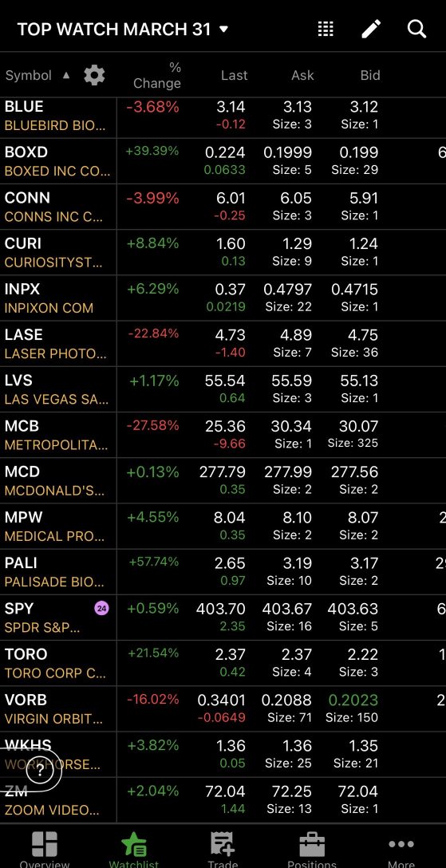Select the BOXD Boxed Inc row
Image resolution: width=446 pixels, height=868 pixels.
(223, 161)
